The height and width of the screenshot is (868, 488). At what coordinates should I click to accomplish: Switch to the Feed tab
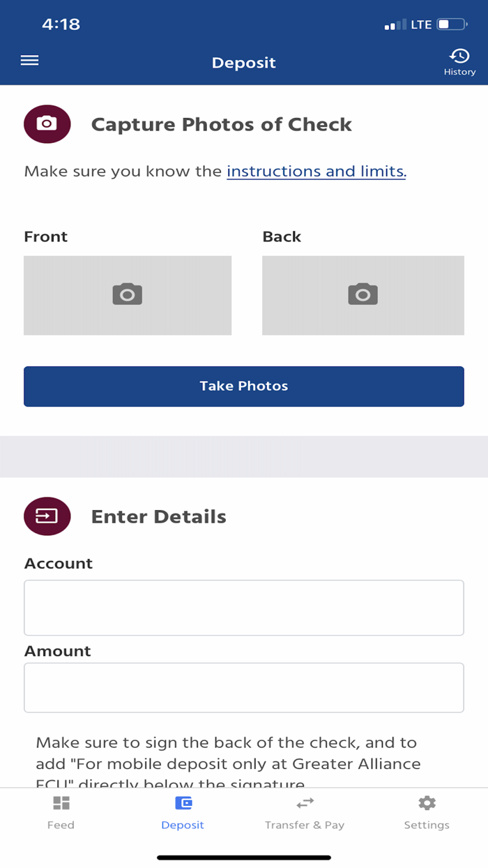[61, 824]
